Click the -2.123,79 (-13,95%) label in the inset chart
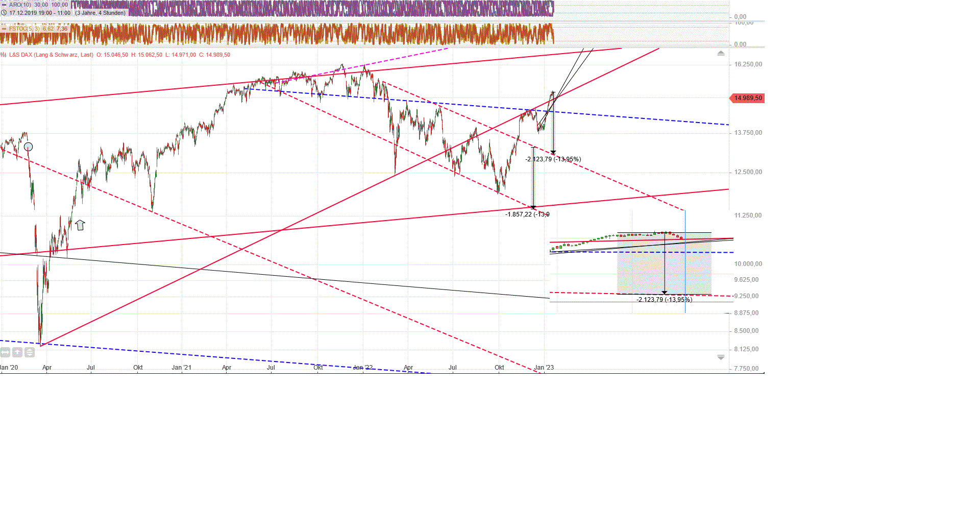This screenshot has height=531, width=980. pyautogui.click(x=665, y=300)
